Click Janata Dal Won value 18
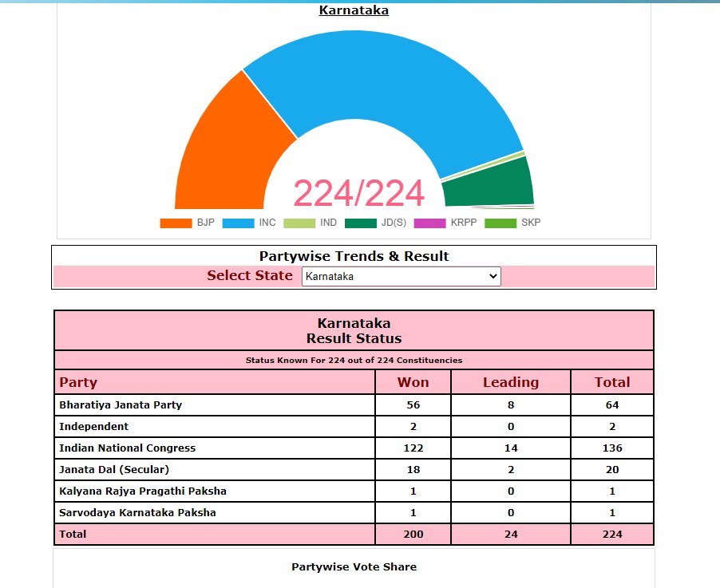This screenshot has width=720, height=588. 413,470
